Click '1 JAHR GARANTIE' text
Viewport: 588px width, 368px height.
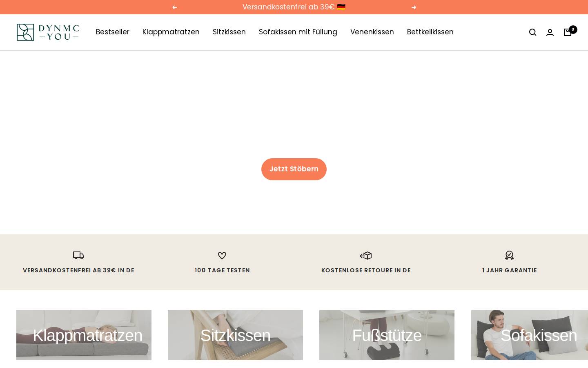pyautogui.click(x=509, y=270)
